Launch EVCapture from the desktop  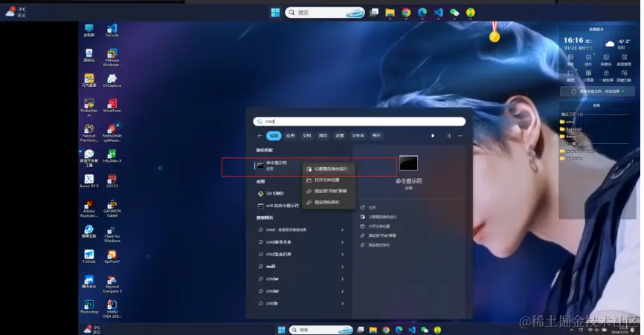pyautogui.click(x=112, y=80)
